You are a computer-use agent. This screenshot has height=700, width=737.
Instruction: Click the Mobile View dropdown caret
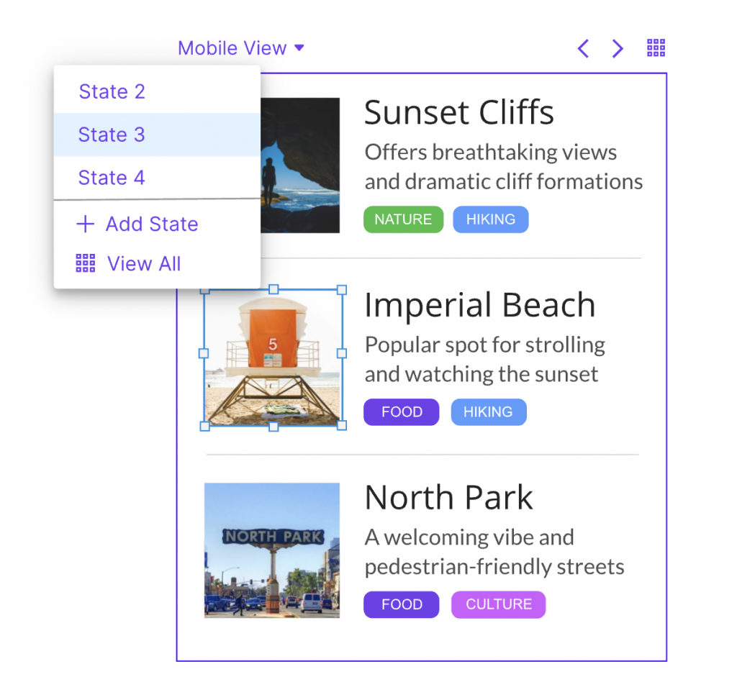299,48
